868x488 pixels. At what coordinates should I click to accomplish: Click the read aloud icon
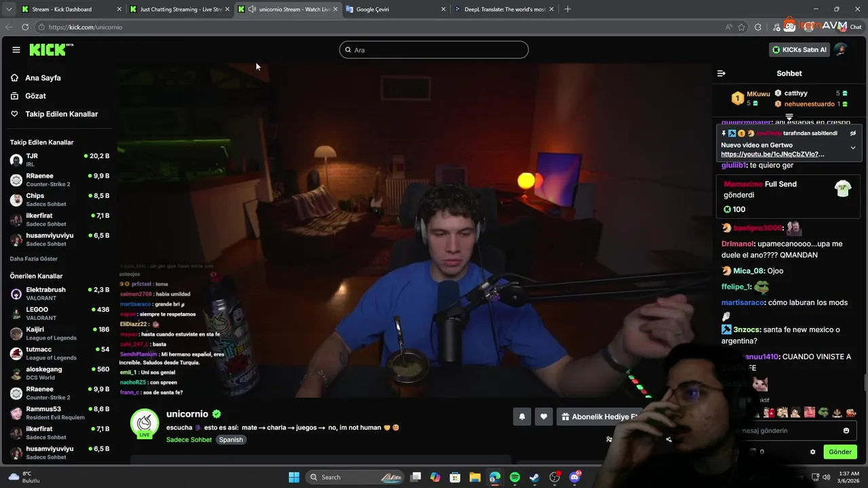pos(728,27)
